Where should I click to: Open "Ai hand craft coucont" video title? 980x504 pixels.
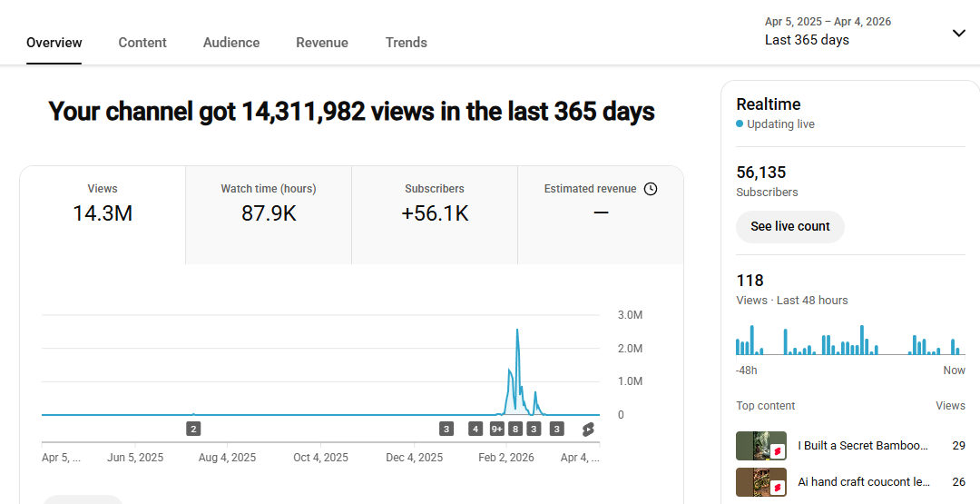tap(863, 482)
